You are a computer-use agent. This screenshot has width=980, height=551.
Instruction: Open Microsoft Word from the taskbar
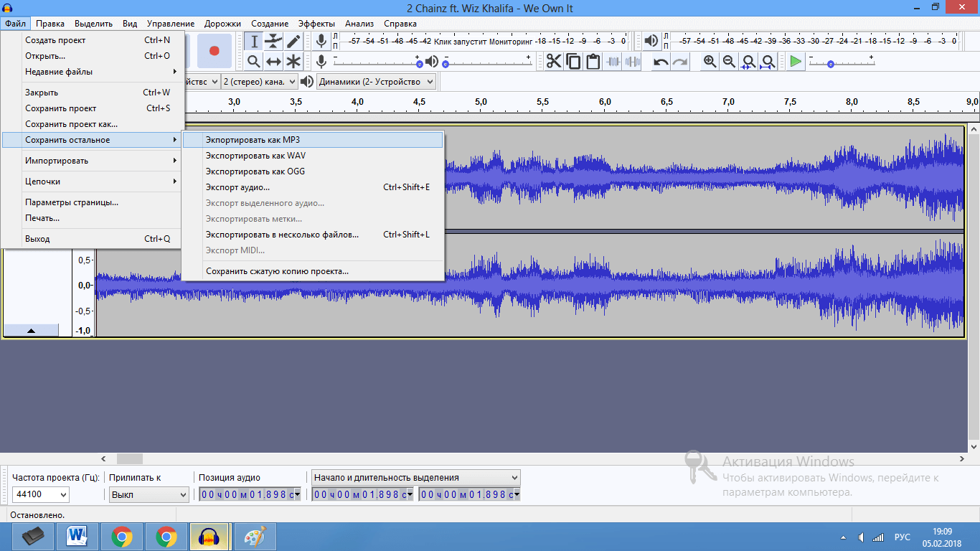pos(77,537)
